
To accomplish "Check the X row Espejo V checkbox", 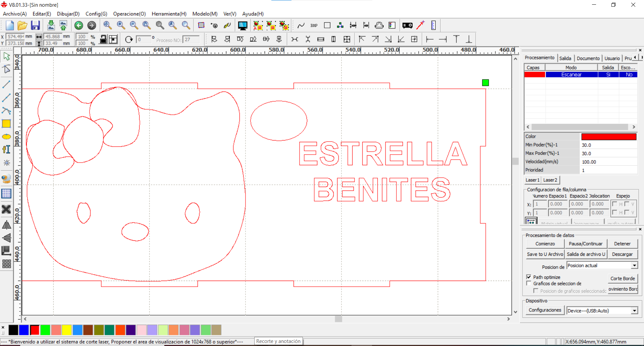I will [627, 204].
